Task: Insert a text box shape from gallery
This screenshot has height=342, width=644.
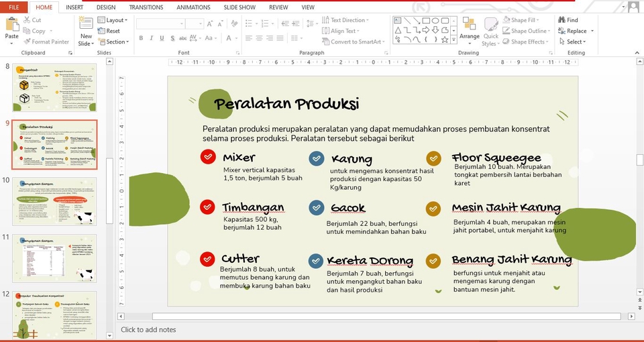Action: pyautogui.click(x=398, y=21)
